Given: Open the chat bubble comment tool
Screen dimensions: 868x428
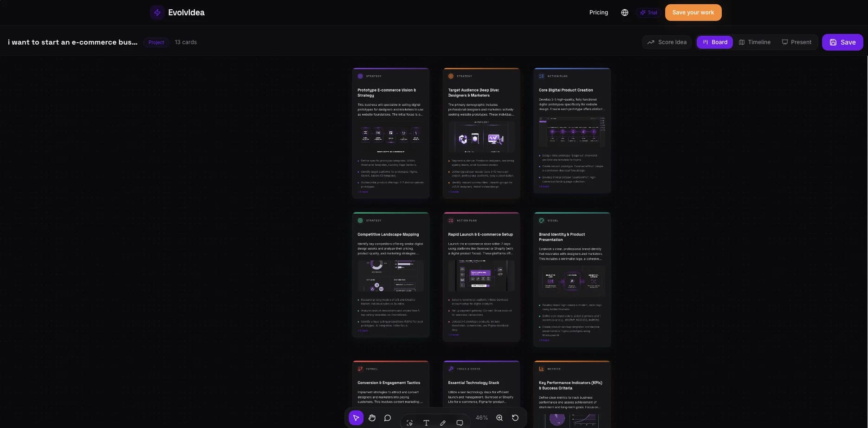Looking at the screenshot, I should point(388,418).
